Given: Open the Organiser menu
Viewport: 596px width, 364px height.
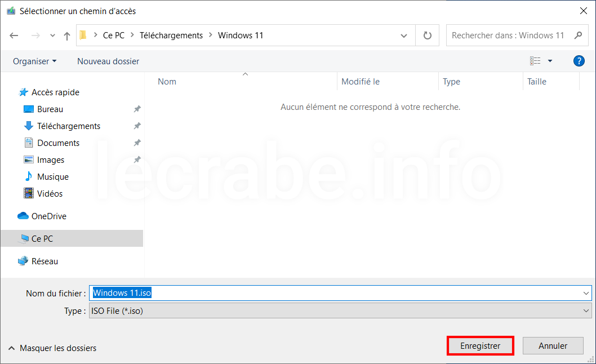Looking at the screenshot, I should (x=34, y=61).
